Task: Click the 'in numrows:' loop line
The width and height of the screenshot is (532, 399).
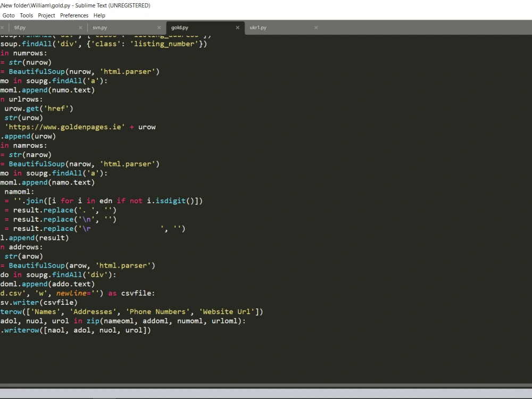Action: pyautogui.click(x=24, y=53)
